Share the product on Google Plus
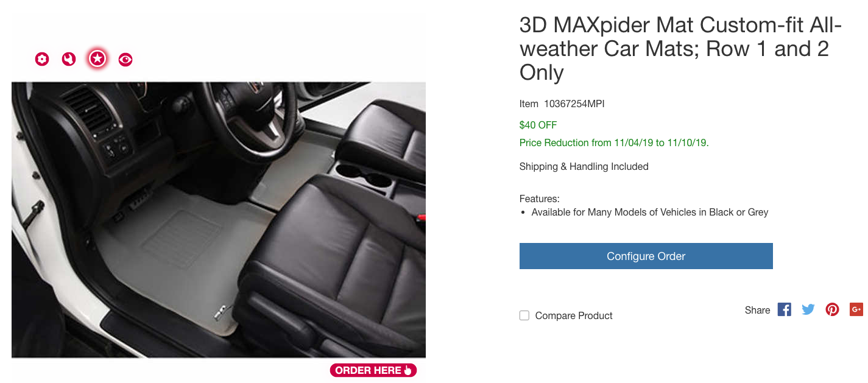The image size is (868, 383). [856, 309]
